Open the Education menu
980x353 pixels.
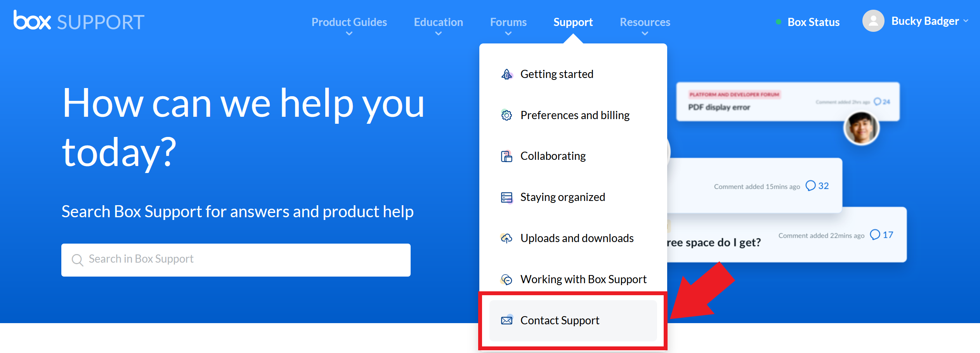pyautogui.click(x=439, y=22)
